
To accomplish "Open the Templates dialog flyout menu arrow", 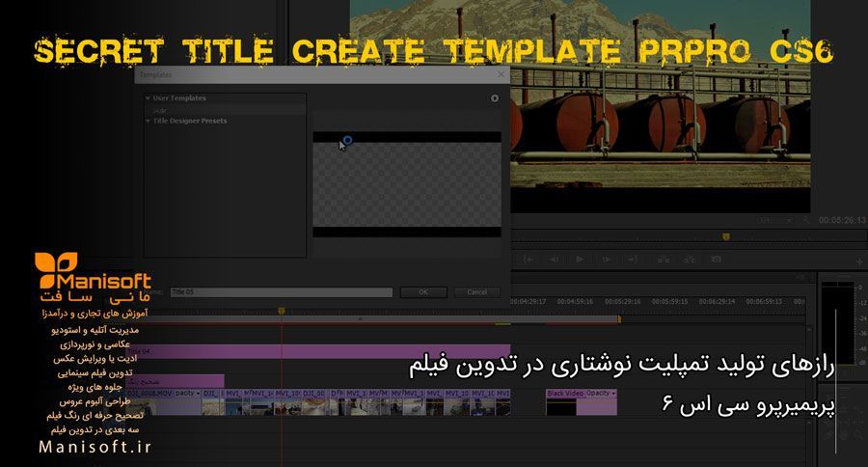I will (495, 98).
